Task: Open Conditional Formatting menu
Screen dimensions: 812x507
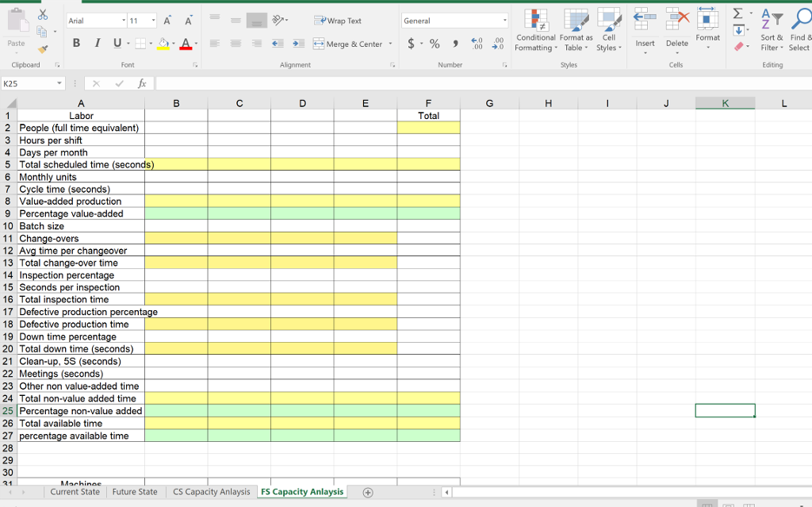Action: click(x=535, y=30)
